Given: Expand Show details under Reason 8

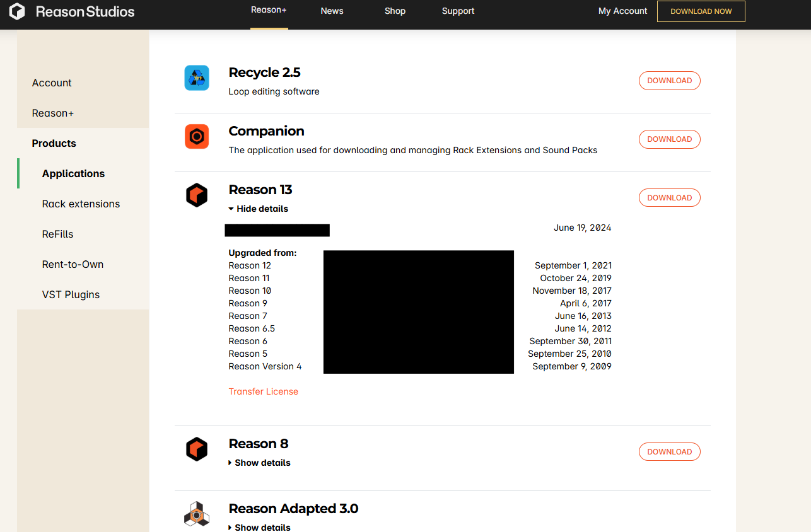Looking at the screenshot, I should [x=260, y=463].
